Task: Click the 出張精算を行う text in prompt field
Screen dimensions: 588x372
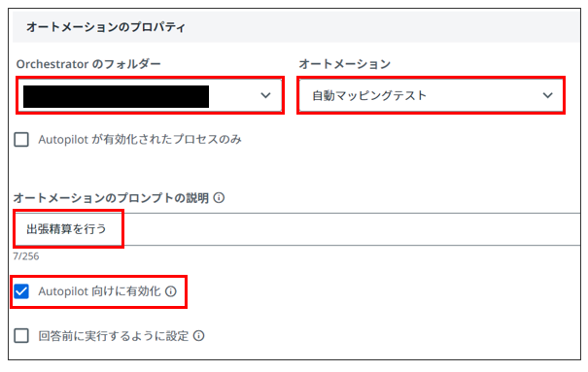Action: pyautogui.click(x=66, y=228)
